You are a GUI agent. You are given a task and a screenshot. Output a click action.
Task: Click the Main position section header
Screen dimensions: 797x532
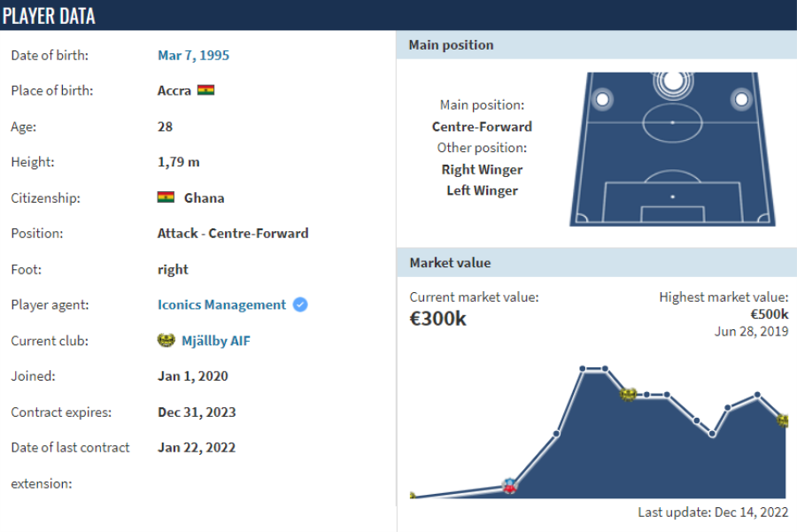pyautogui.click(x=451, y=44)
